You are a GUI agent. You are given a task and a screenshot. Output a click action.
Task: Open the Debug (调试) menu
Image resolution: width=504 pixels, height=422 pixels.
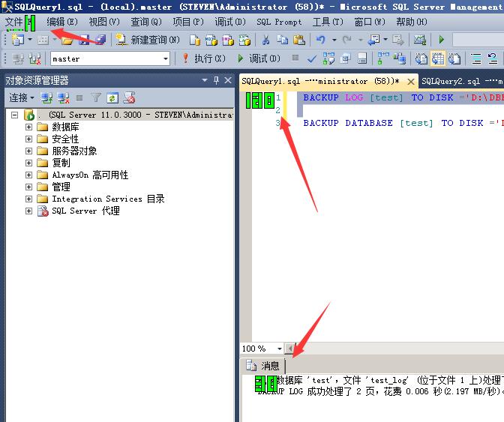(x=230, y=22)
